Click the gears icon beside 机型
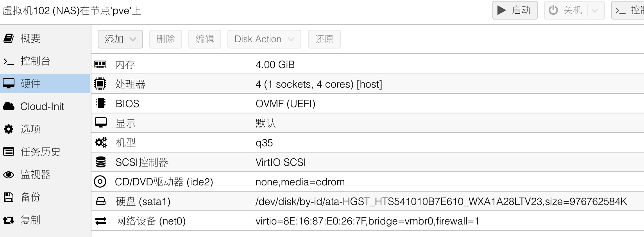 100,142
